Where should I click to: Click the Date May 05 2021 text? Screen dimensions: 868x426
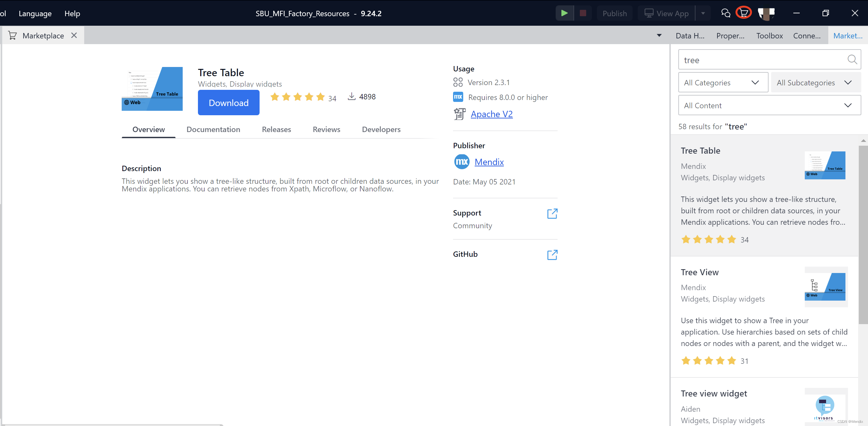484,182
